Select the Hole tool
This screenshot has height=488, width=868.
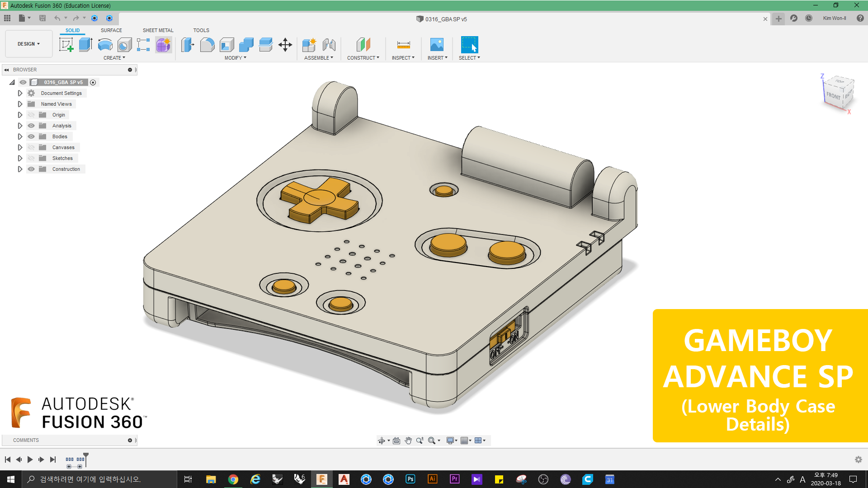(x=124, y=45)
